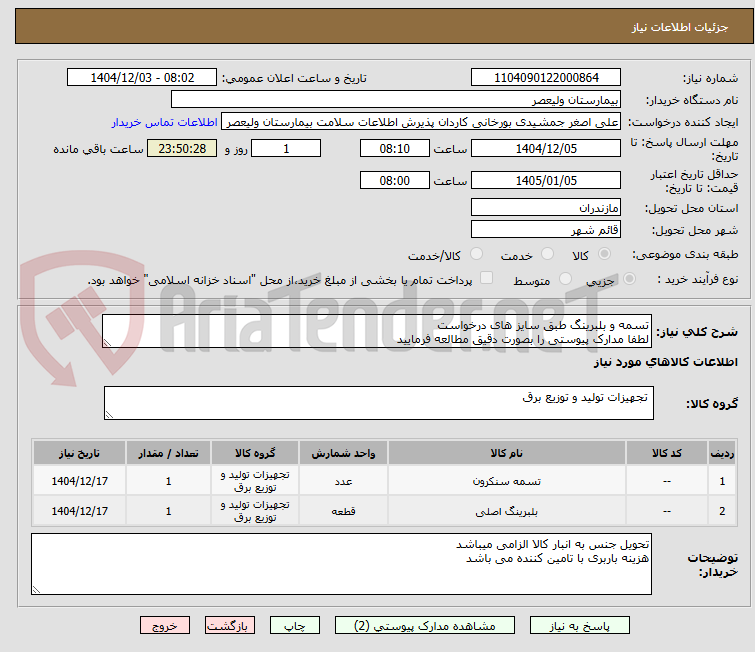The width and height of the screenshot is (755, 652).
Task: Click the خروج exit button
Action: tap(165, 626)
